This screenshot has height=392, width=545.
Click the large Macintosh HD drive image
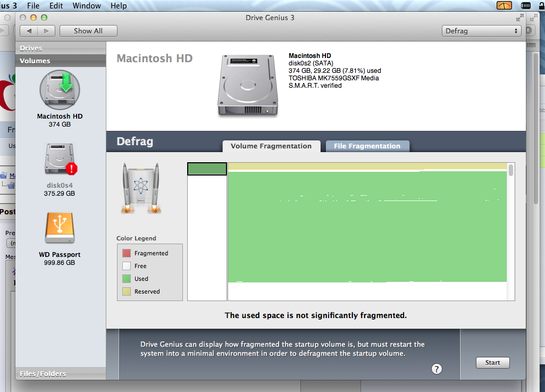pyautogui.click(x=248, y=85)
